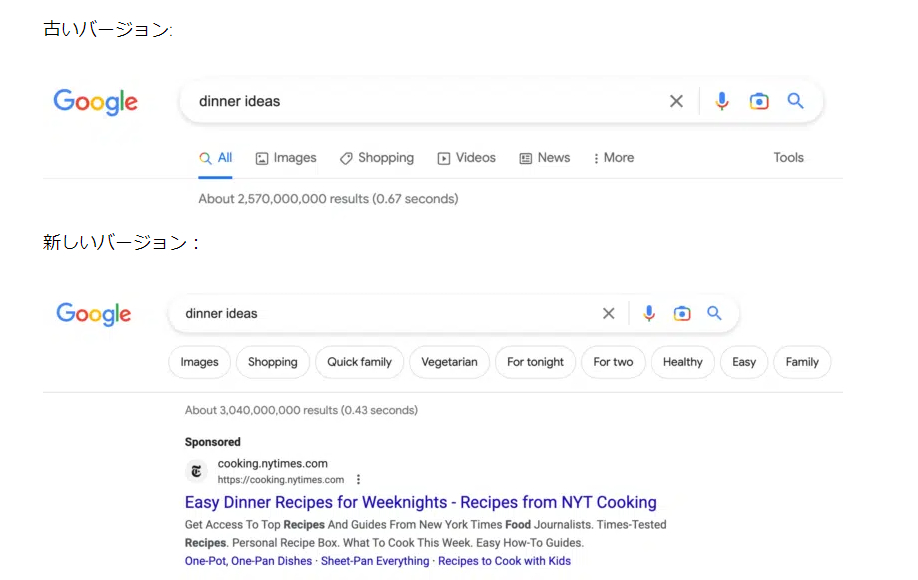Enable the For tonight filter chip
This screenshot has height=580, width=918.
tap(535, 362)
